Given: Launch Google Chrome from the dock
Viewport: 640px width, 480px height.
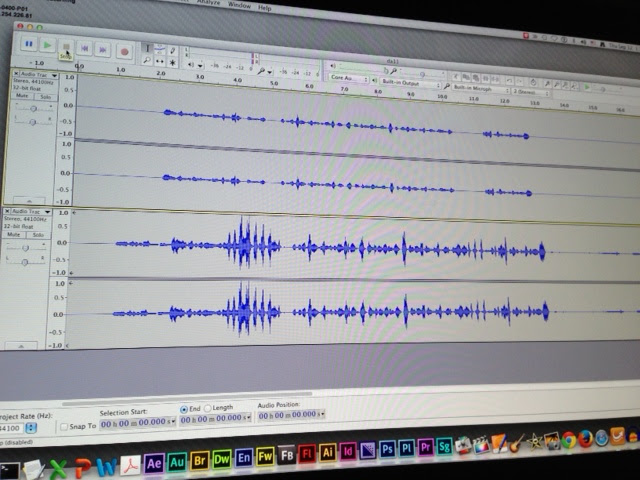Looking at the screenshot, I should click(x=569, y=440).
